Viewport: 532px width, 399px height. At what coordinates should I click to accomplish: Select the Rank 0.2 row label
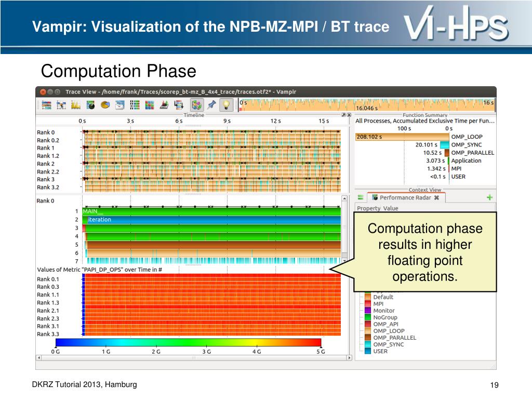[48, 140]
